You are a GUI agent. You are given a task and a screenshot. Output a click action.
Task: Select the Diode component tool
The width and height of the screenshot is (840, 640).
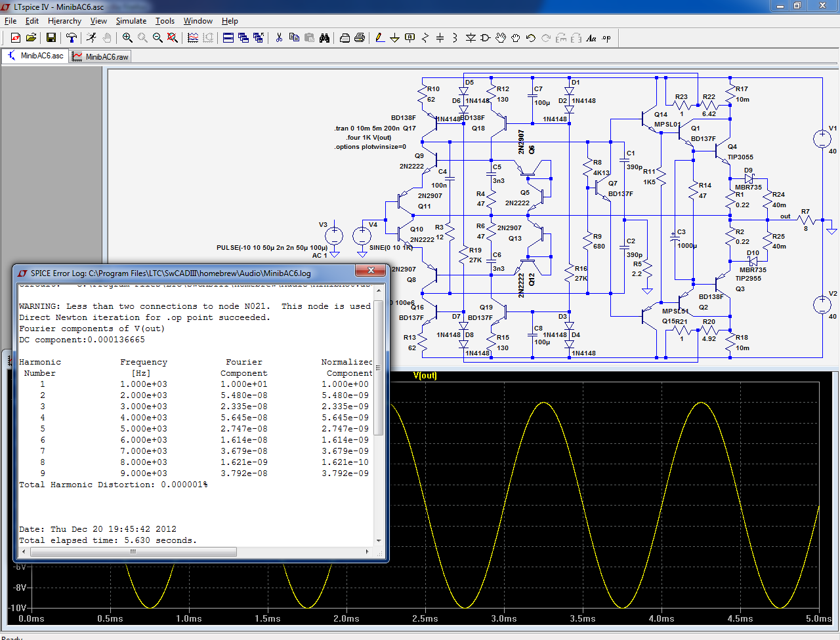tap(471, 38)
